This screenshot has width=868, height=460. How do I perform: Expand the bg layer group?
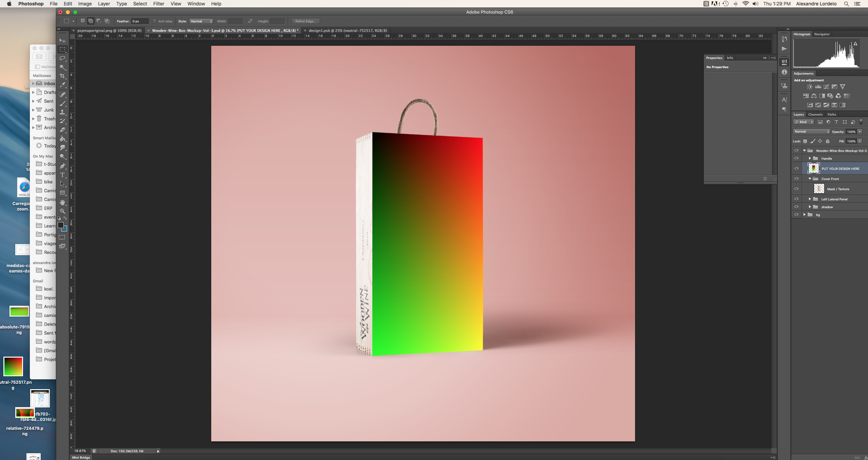coord(804,215)
